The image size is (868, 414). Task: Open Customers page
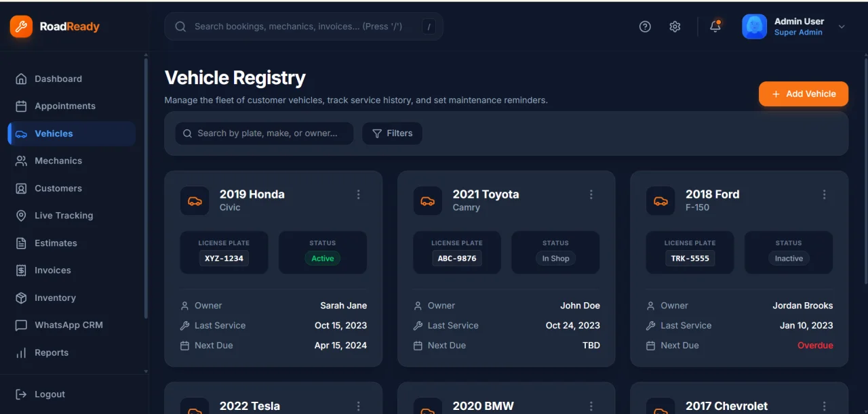pos(72,188)
